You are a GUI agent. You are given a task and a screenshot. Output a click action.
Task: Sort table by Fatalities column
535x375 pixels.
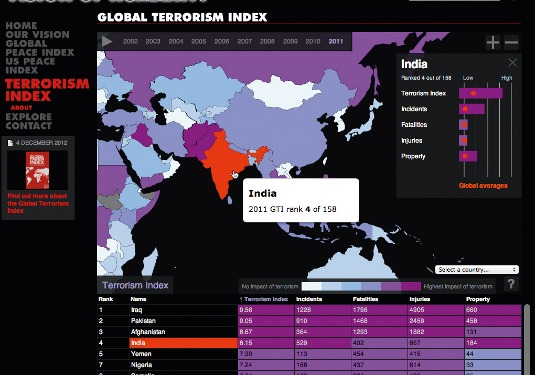pyautogui.click(x=365, y=299)
